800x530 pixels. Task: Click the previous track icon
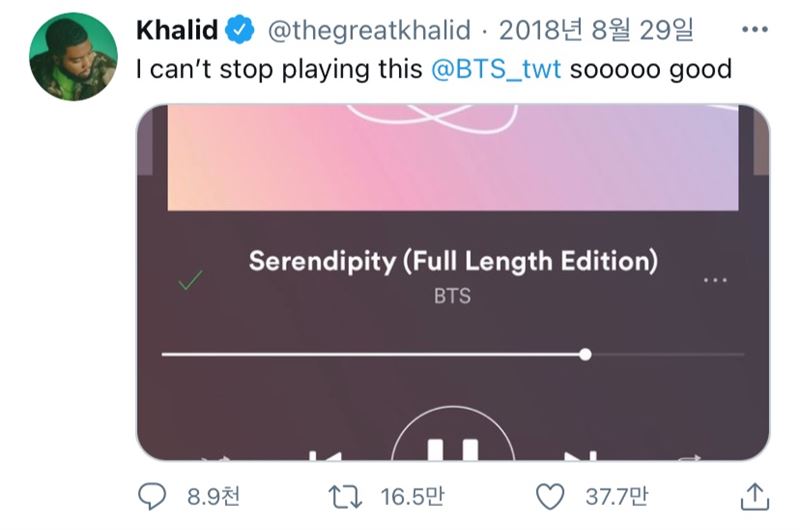coord(325,455)
